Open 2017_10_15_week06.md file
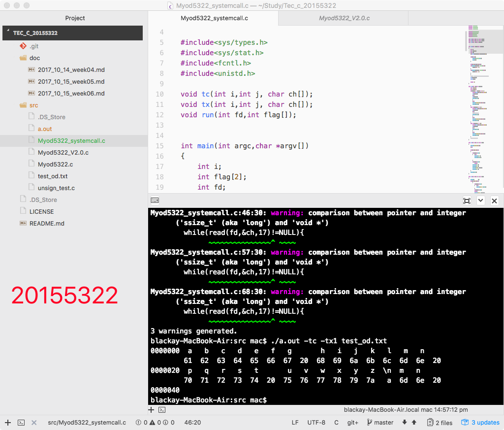Image resolution: width=504 pixels, height=430 pixels. (x=71, y=94)
